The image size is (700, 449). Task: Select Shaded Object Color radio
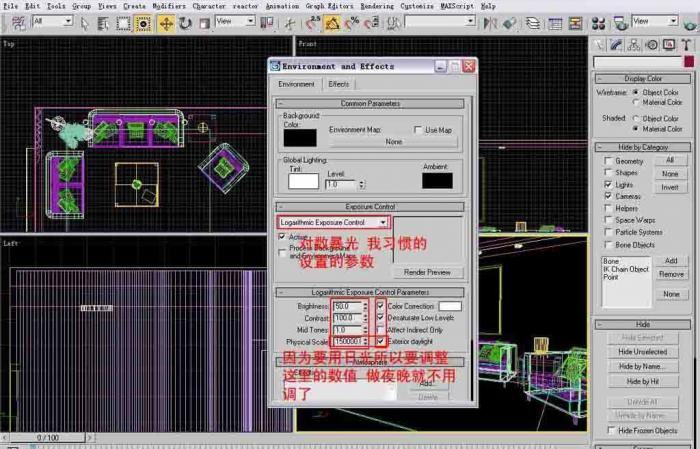click(x=636, y=119)
